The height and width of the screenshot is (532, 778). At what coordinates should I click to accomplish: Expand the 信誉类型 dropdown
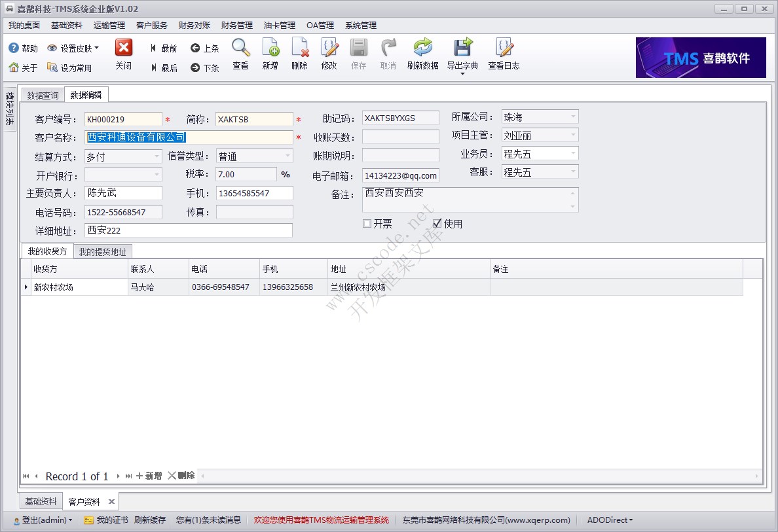[287, 156]
